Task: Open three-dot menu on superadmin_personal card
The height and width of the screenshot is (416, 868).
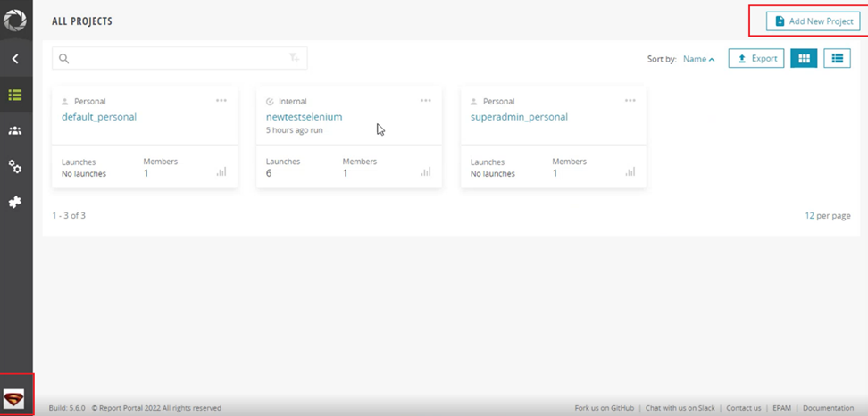Action: point(630,101)
